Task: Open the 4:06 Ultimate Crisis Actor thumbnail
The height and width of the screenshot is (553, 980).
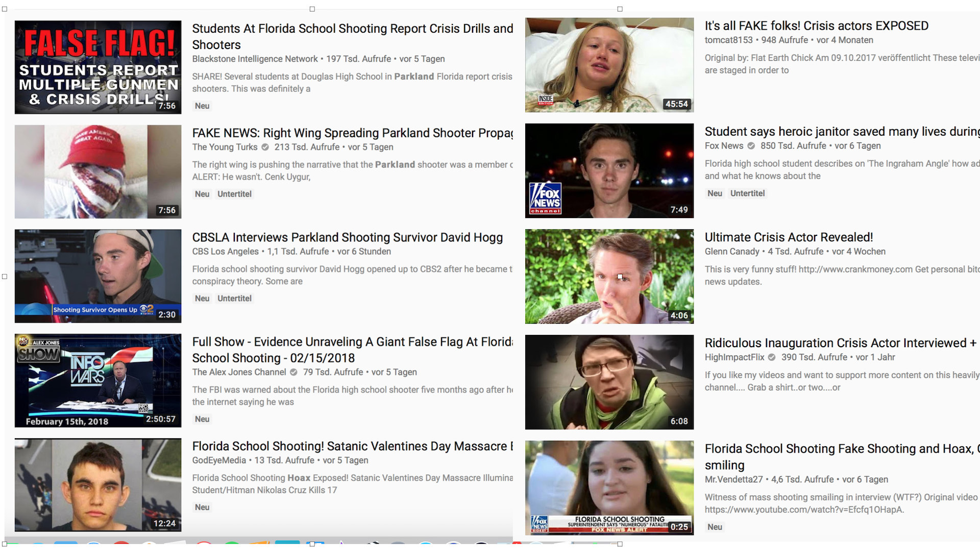Action: pos(609,276)
